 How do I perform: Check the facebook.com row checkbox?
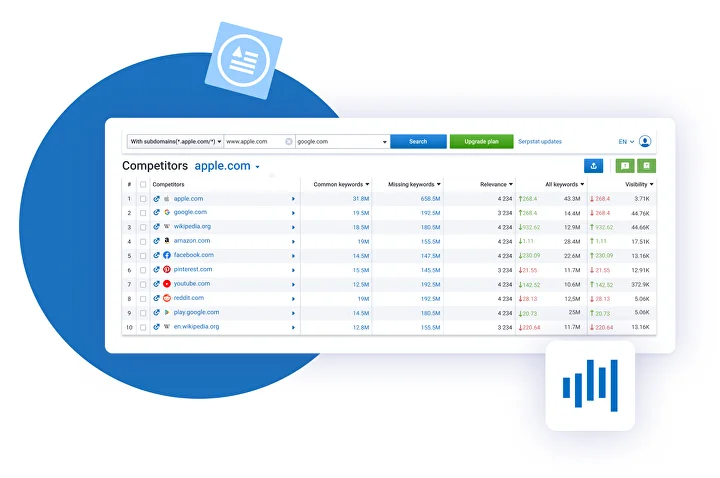tap(143, 256)
